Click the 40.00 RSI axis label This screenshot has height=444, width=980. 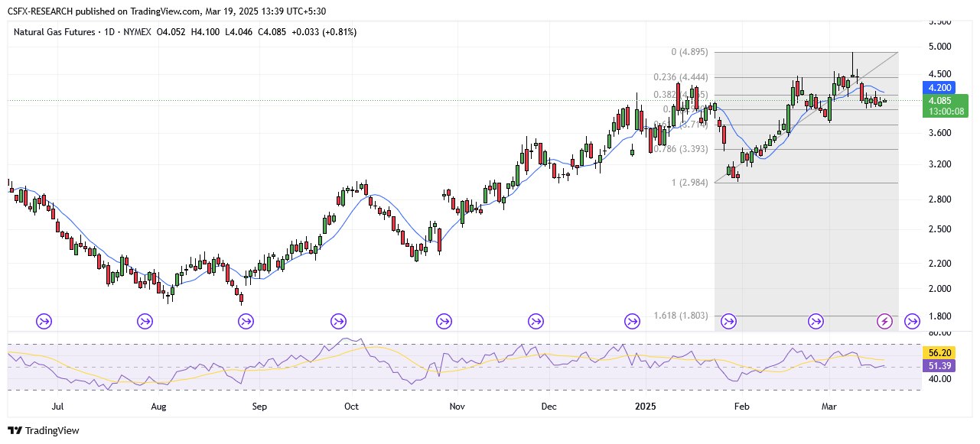[939, 379]
